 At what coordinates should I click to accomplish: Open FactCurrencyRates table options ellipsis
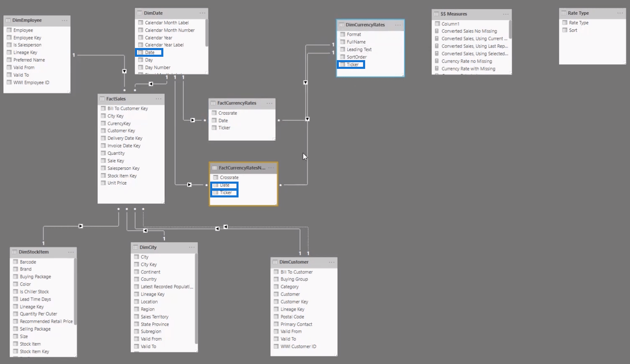click(x=269, y=103)
